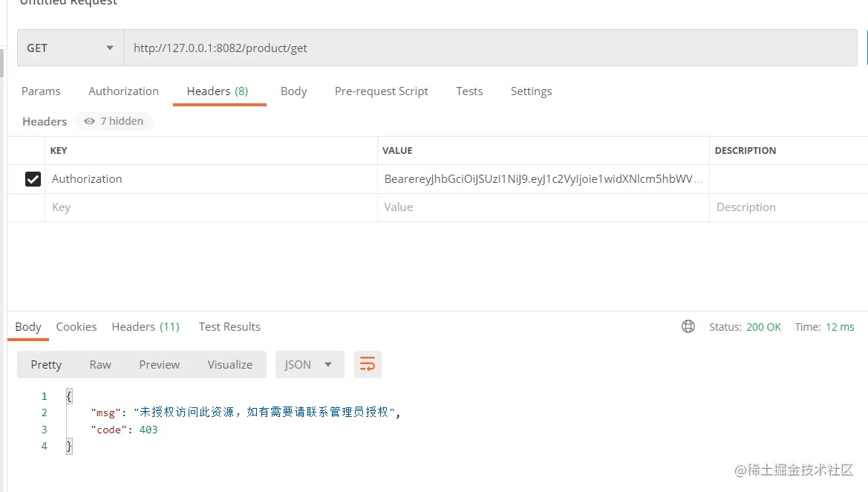
Task: Edit the Bearer token value cell
Action: [543, 179]
